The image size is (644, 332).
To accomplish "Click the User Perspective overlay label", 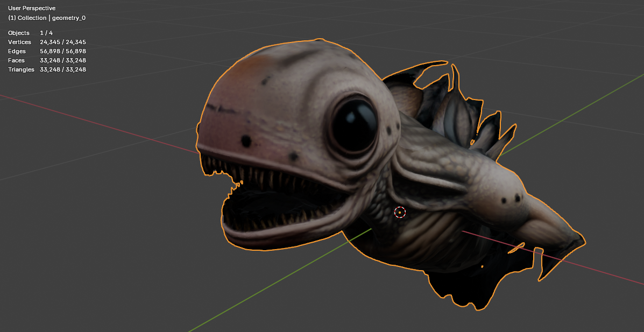I will tap(32, 8).
